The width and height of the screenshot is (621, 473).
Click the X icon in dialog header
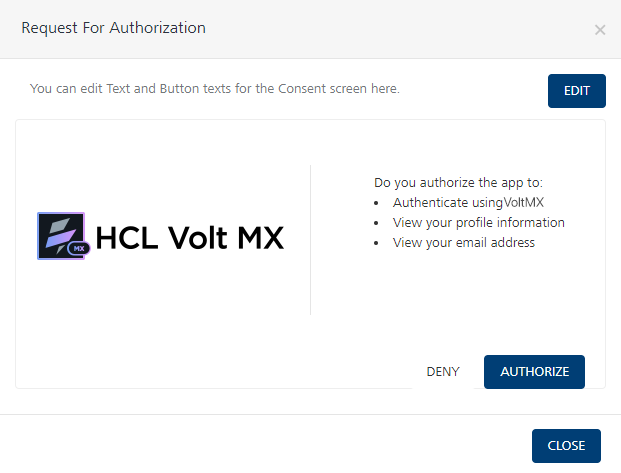(600, 30)
